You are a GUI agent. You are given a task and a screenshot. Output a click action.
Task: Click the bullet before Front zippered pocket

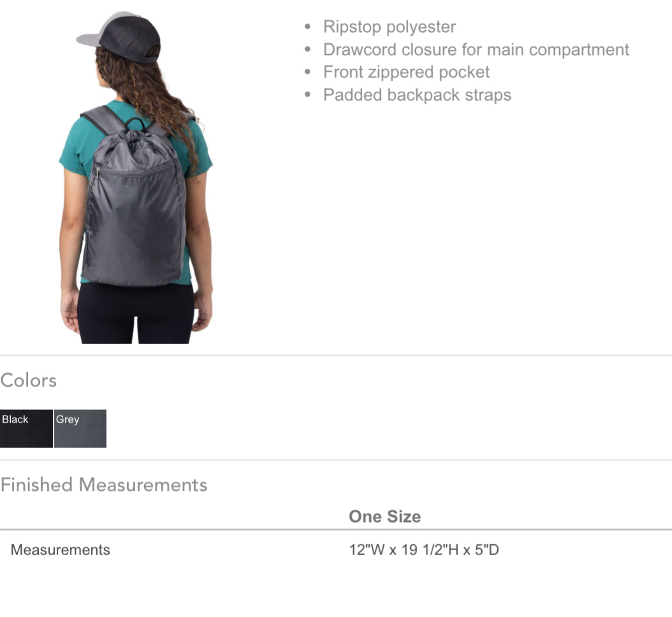point(307,72)
